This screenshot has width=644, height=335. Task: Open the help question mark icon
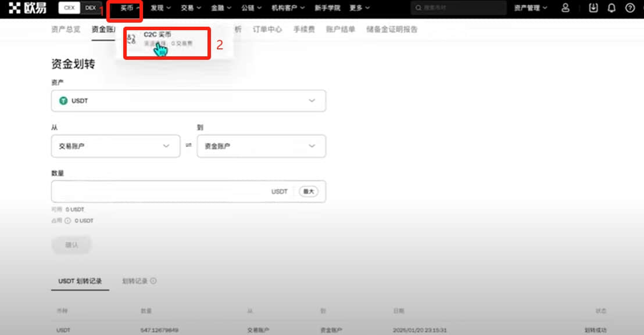tap(630, 8)
